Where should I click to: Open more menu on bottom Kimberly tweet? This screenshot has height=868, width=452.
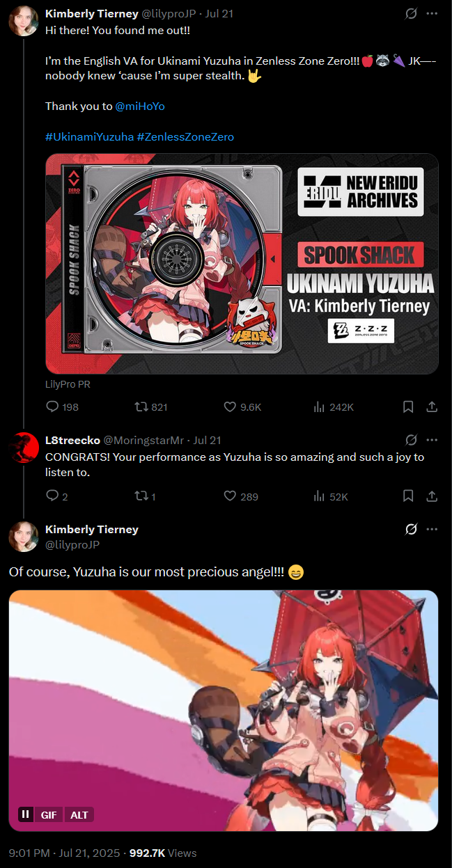432,529
